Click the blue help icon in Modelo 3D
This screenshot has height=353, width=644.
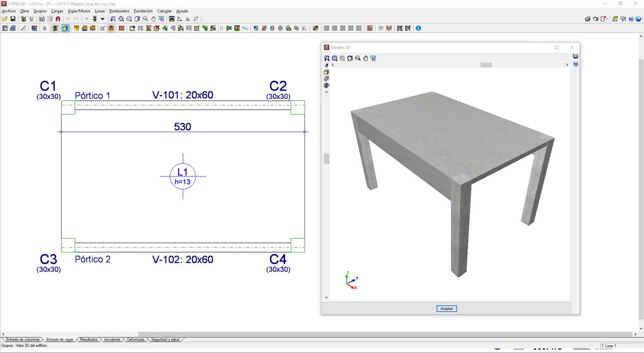(575, 64)
